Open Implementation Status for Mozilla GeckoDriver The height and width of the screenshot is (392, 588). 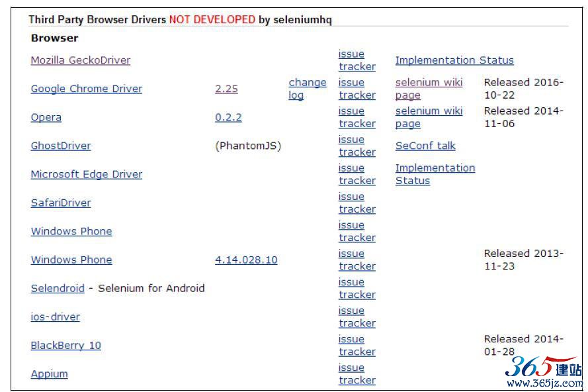tap(454, 60)
